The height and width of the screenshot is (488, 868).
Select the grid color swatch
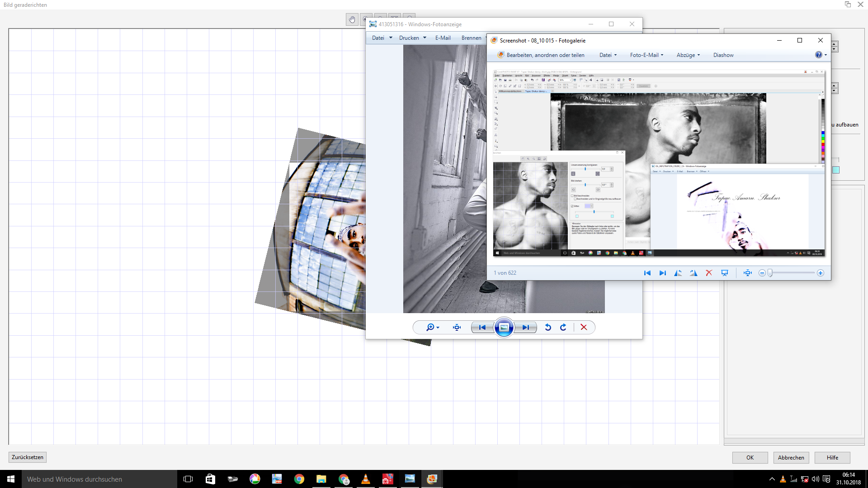point(836,170)
